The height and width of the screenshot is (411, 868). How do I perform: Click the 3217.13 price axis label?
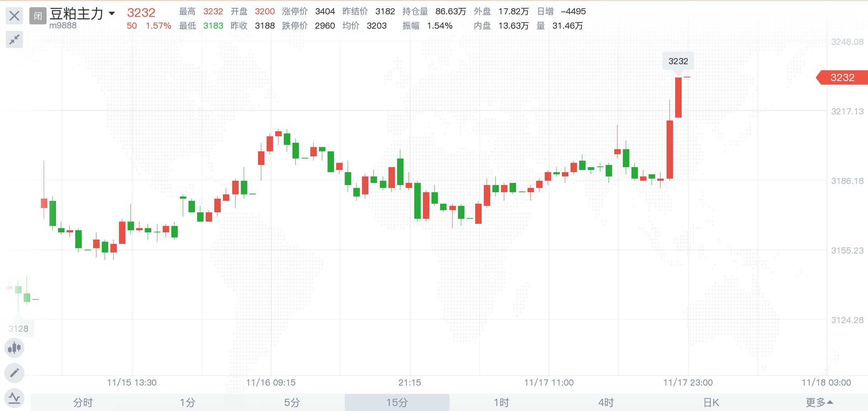847,112
